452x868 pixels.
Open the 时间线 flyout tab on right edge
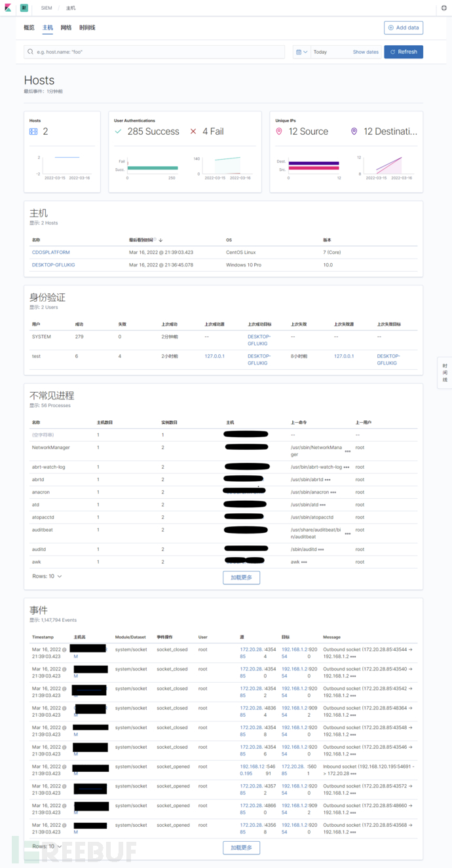pos(445,372)
